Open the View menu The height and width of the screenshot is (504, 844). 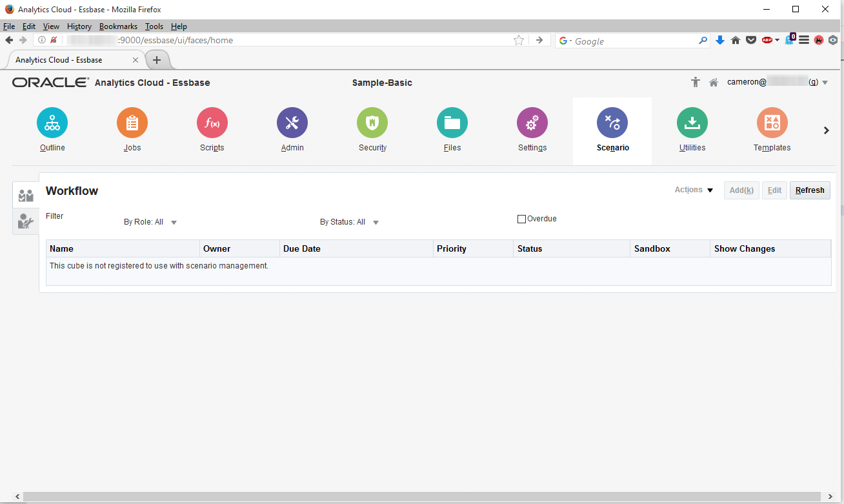pos(51,26)
